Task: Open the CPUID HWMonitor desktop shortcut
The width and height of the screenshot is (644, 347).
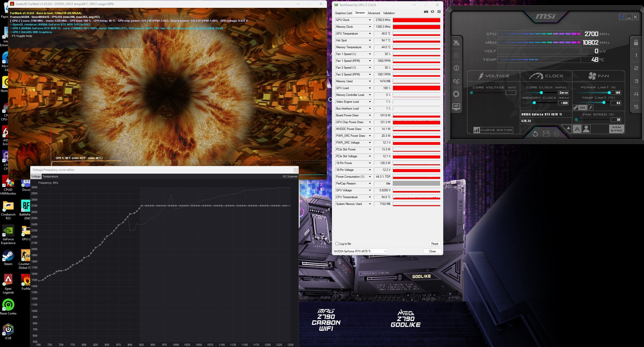Action: point(8,185)
